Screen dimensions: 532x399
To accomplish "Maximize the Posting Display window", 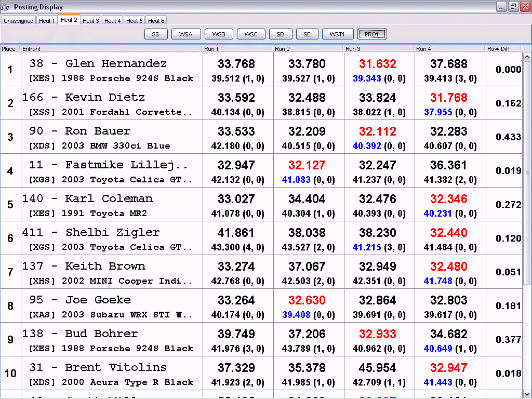I will click(x=513, y=7).
